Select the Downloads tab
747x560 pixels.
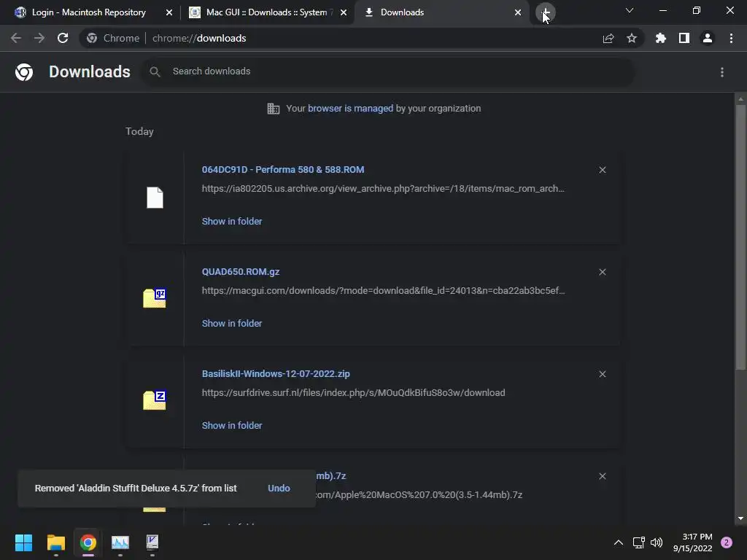tap(441, 12)
